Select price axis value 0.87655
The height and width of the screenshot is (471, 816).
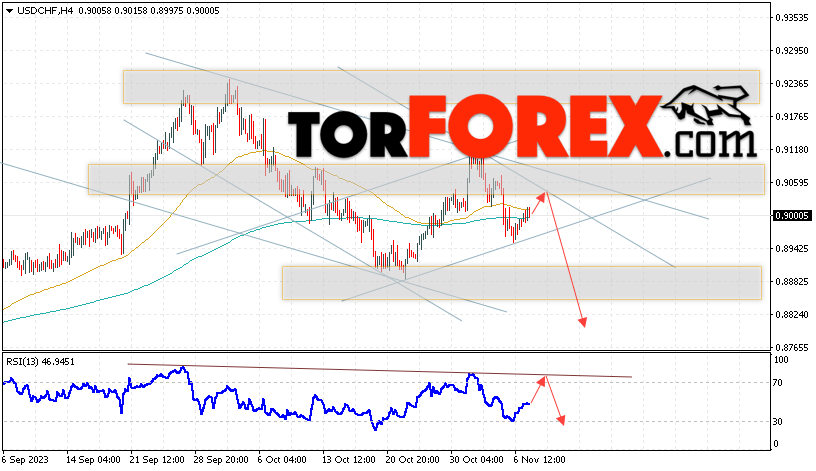792,347
